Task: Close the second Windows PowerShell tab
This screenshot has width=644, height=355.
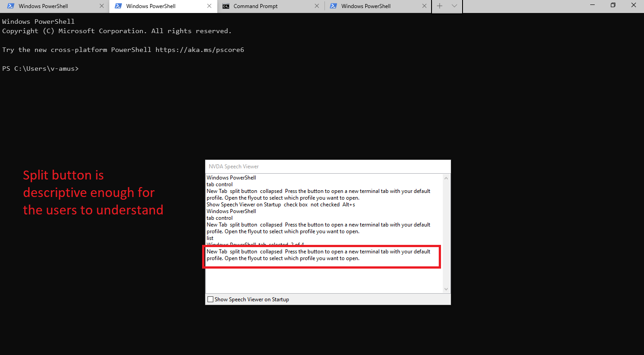Action: point(209,6)
